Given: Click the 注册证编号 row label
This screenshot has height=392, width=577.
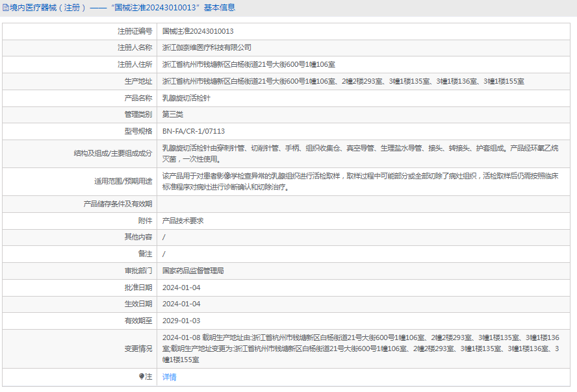Looking at the screenshot, I should 135,31.
